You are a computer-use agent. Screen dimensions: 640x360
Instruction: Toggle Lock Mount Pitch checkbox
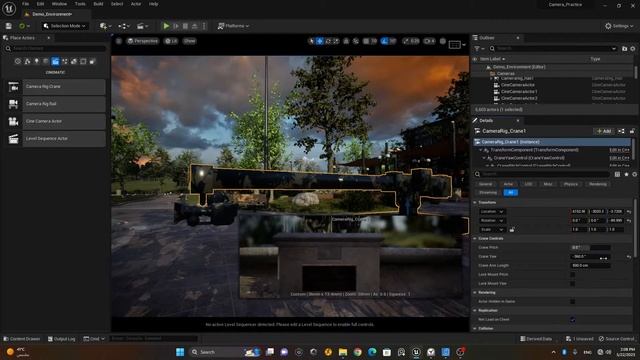click(573, 275)
